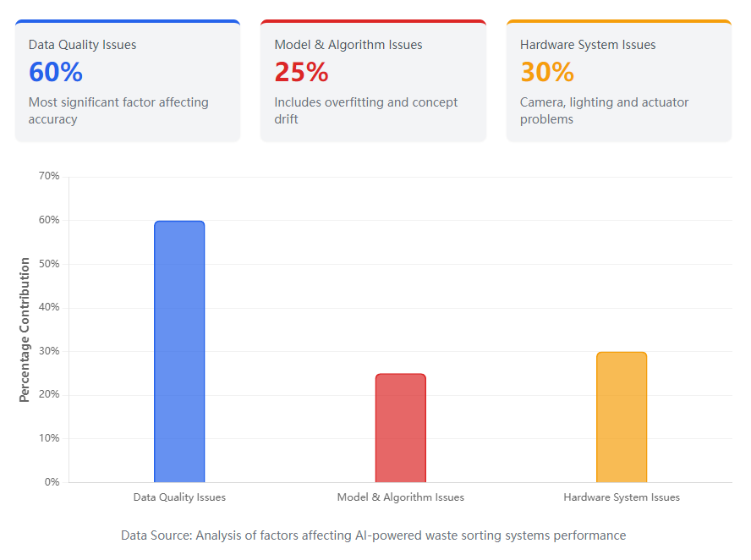Select the Hardware System Issues card title
Image resolution: width=751 pixels, height=560 pixels.
pos(588,45)
